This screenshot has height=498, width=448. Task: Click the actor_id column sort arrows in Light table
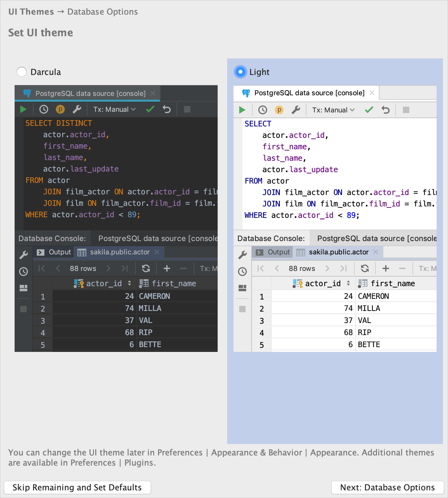pos(348,283)
